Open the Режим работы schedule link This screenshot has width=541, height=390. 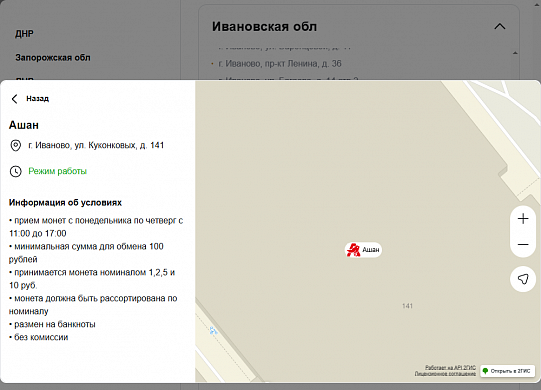point(57,171)
